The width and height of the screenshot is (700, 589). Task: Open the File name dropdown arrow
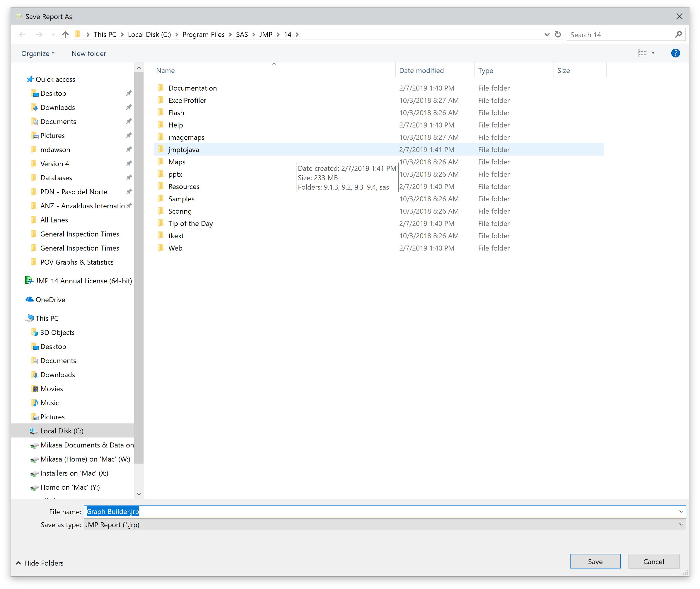tap(681, 512)
